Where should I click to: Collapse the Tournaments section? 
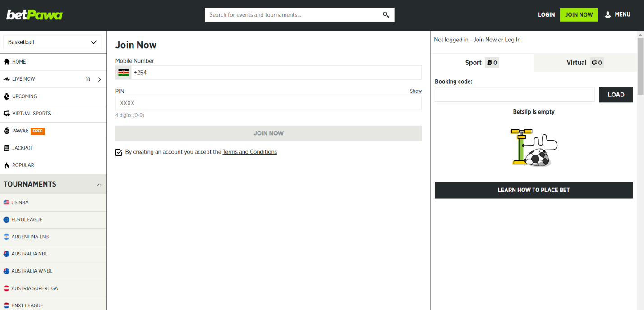[99, 185]
